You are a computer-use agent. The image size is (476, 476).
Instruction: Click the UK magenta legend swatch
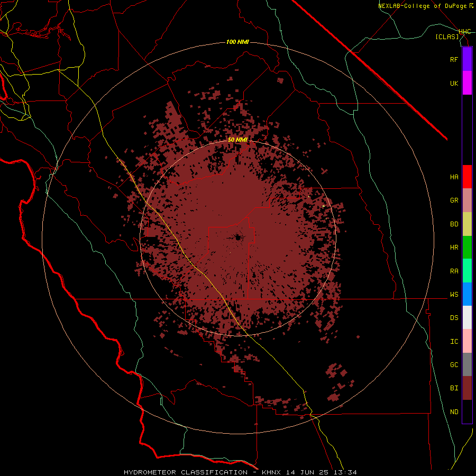[467, 83]
